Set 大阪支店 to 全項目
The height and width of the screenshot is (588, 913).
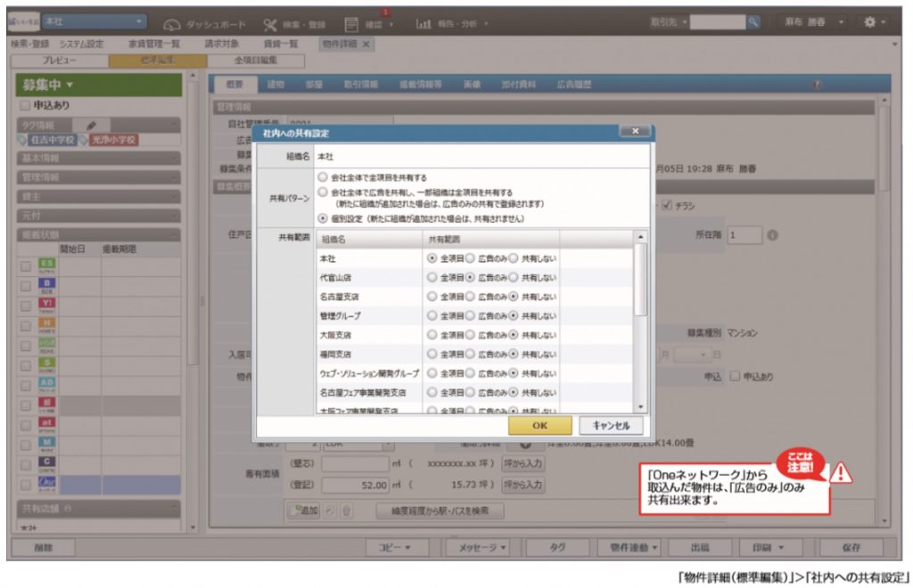(432, 335)
